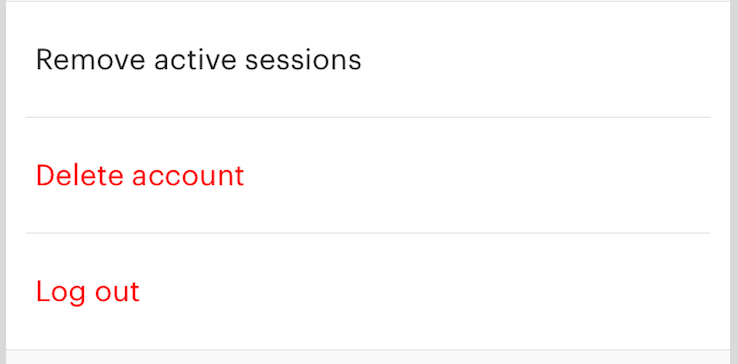Select the Log out list entry

pyautogui.click(x=368, y=291)
